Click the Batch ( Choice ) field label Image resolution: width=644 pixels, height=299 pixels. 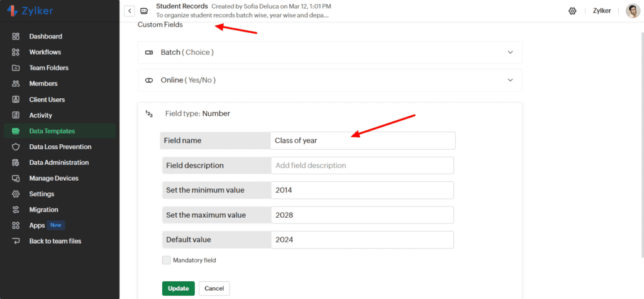pyautogui.click(x=187, y=53)
